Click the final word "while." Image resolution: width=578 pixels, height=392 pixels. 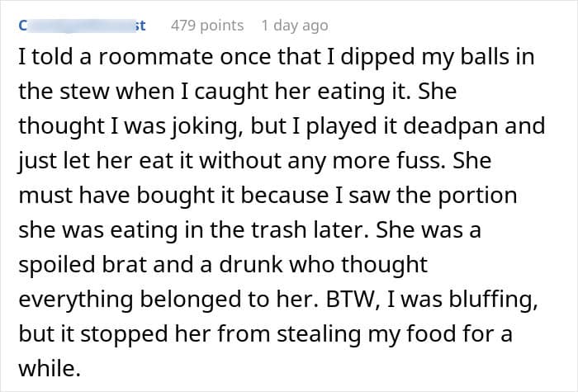point(48,367)
